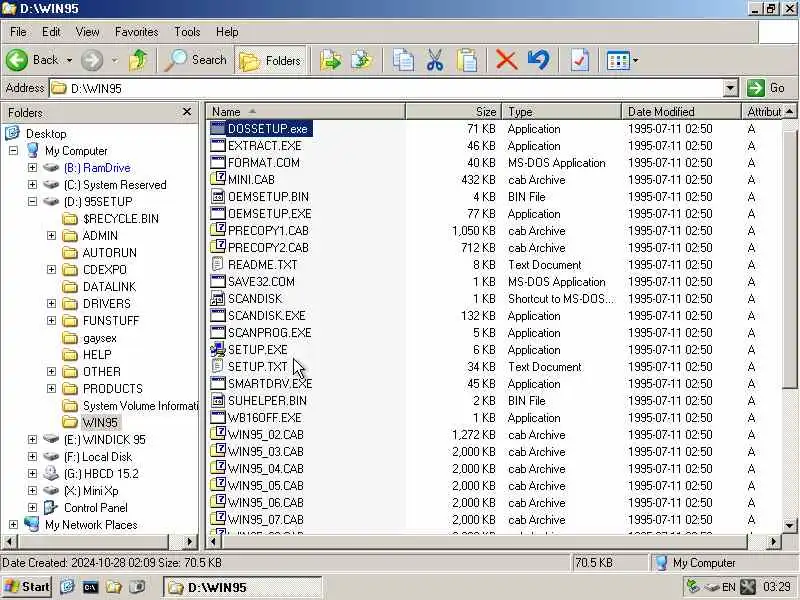The image size is (800, 600).
Task: Select the SCANDISK shortcut file icon
Action: [218, 298]
